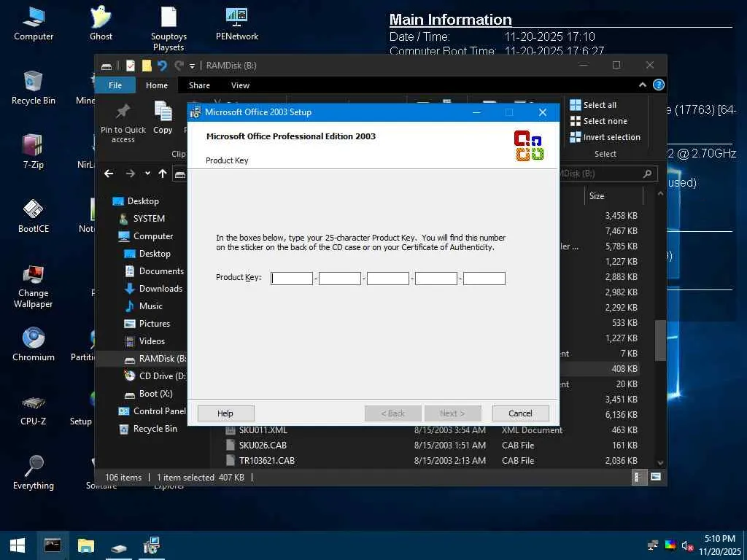The image size is (747, 560).
Task: Select Documents in the Explorer tree
Action: click(x=154, y=271)
